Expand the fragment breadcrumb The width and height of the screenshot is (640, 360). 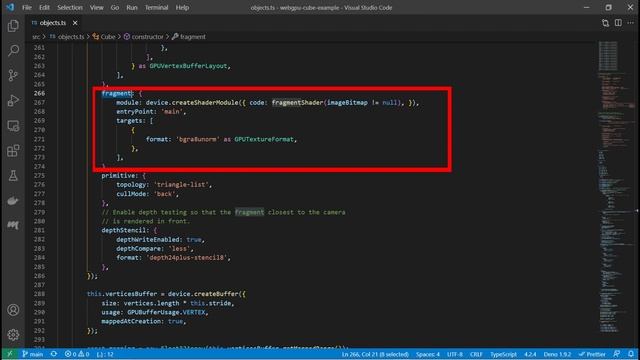click(189, 37)
